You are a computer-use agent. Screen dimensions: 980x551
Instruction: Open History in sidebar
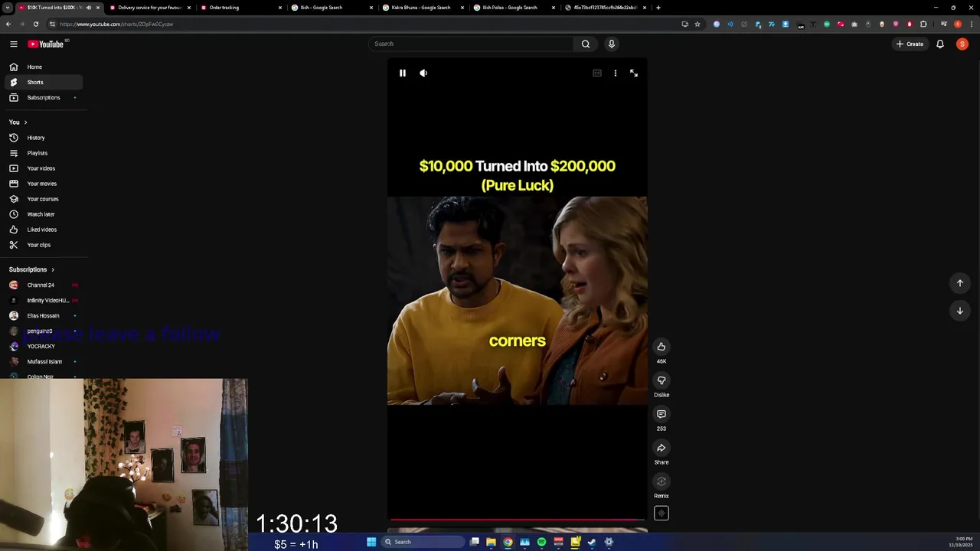click(x=44, y=138)
